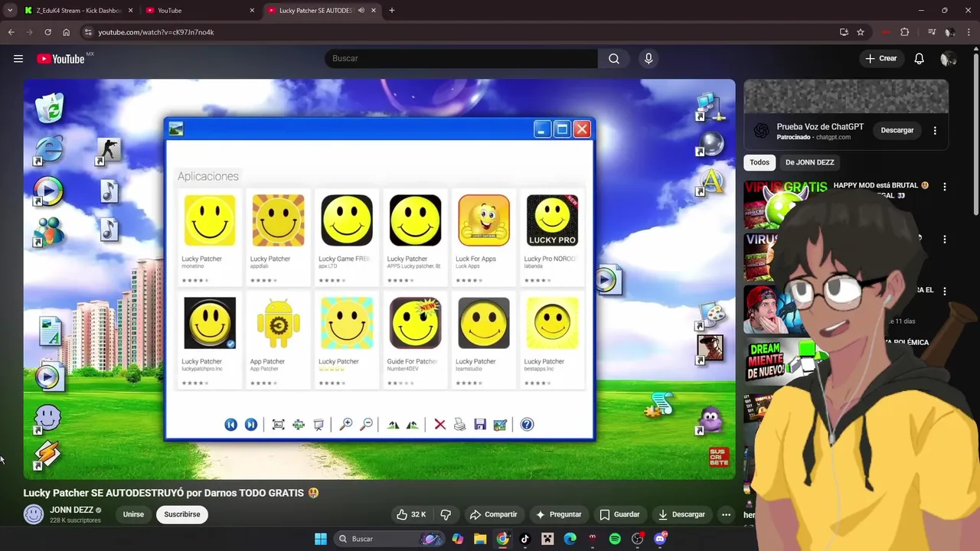Click Descargar on the ChatGPT ad
This screenshot has height=551, width=980.
coord(897,130)
